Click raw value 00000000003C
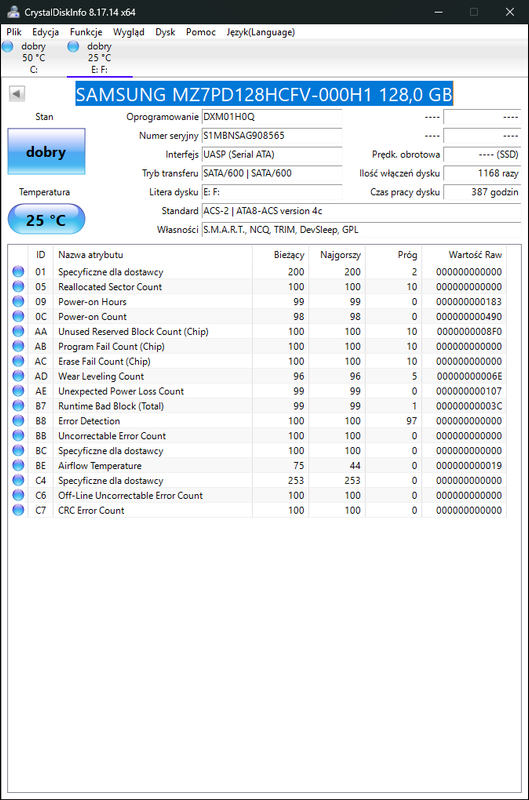The width and height of the screenshot is (529, 800). [469, 406]
